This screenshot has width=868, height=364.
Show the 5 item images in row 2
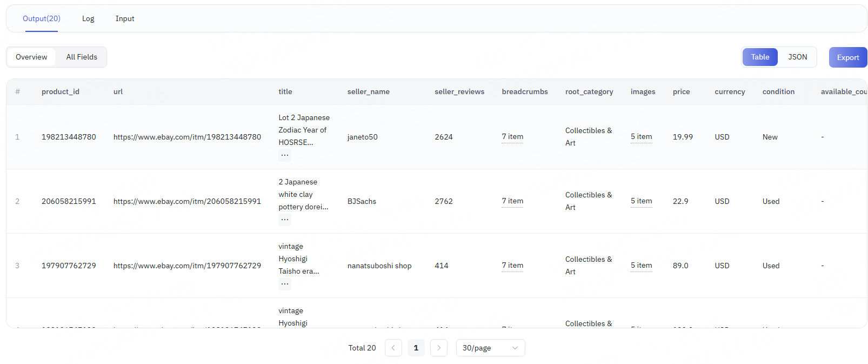[641, 201]
